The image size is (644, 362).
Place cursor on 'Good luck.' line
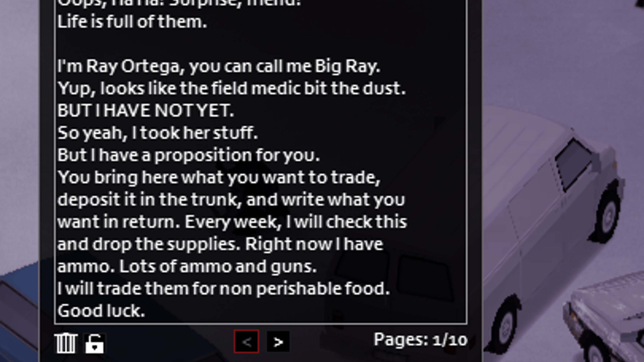coord(101,310)
